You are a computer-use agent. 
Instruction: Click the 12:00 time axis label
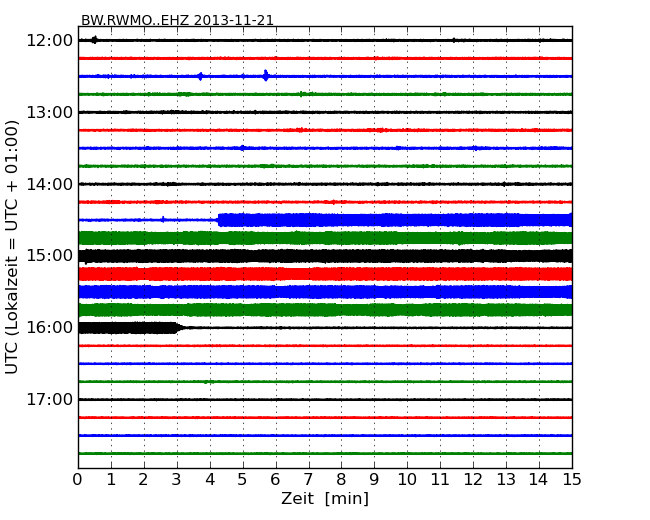(x=49, y=41)
